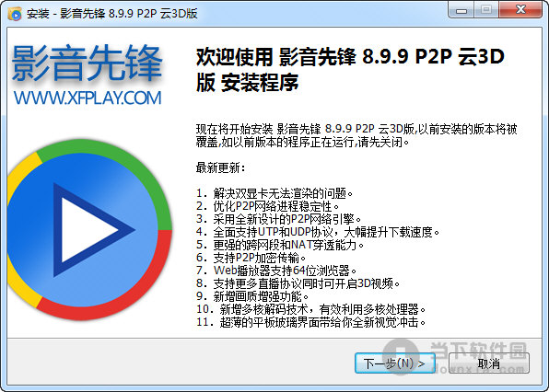Click the 取消 button
The image size is (549, 392).
pos(489,363)
